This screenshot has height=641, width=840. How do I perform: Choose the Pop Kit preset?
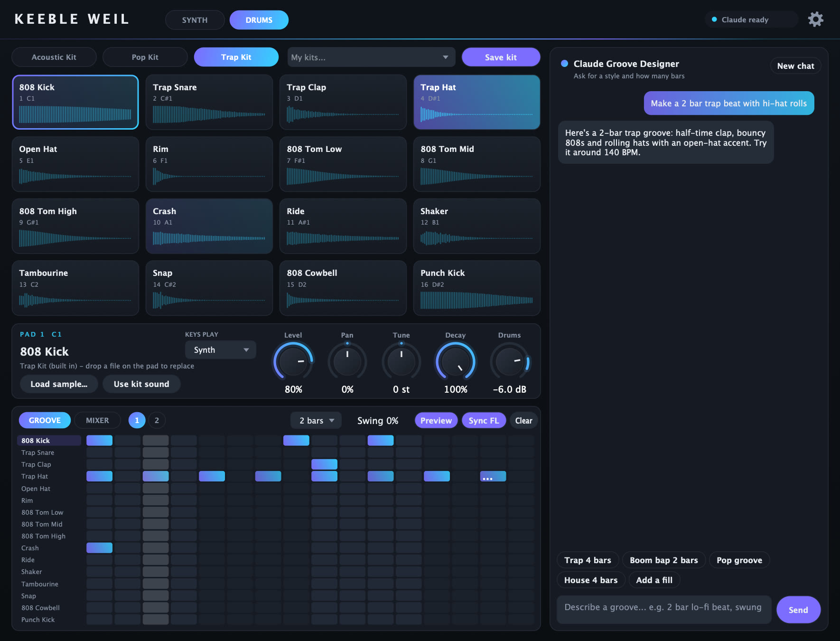tap(145, 57)
